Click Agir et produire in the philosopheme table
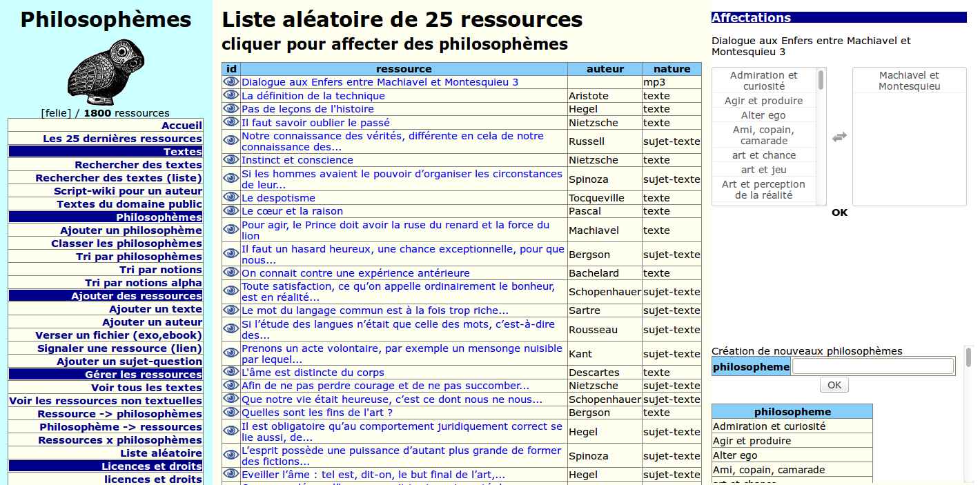 pos(792,441)
